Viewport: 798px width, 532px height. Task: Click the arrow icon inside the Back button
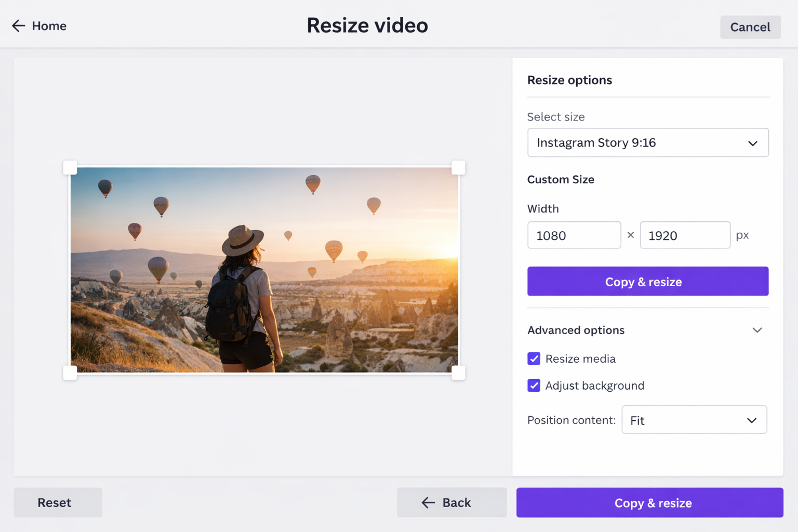[x=428, y=502]
